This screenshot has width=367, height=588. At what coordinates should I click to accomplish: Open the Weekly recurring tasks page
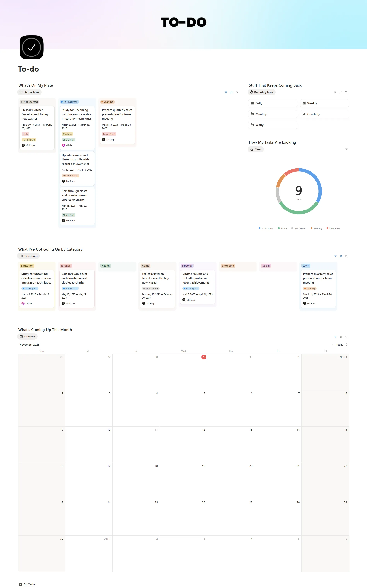click(324, 103)
